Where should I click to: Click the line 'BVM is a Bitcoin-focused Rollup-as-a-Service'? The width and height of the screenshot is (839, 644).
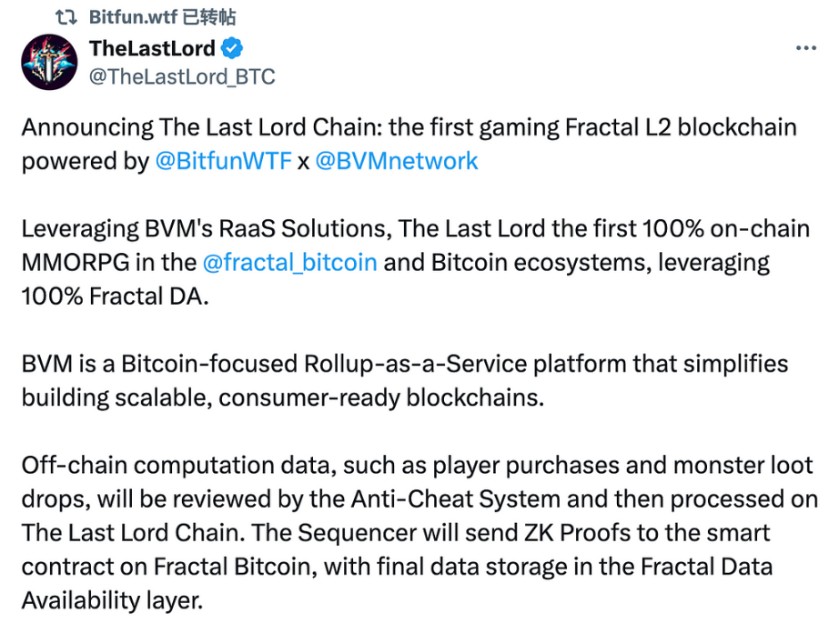[x=405, y=364]
